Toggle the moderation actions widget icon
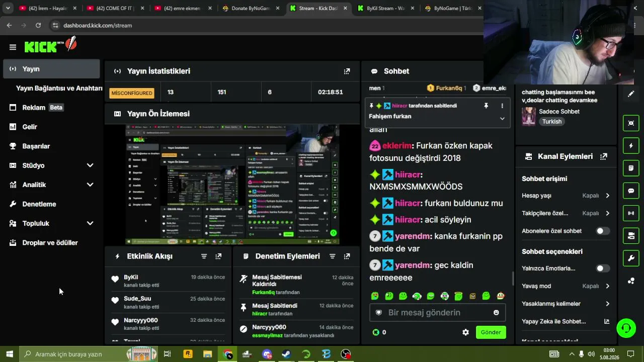The height and width of the screenshot is (362, 644). [x=631, y=168]
